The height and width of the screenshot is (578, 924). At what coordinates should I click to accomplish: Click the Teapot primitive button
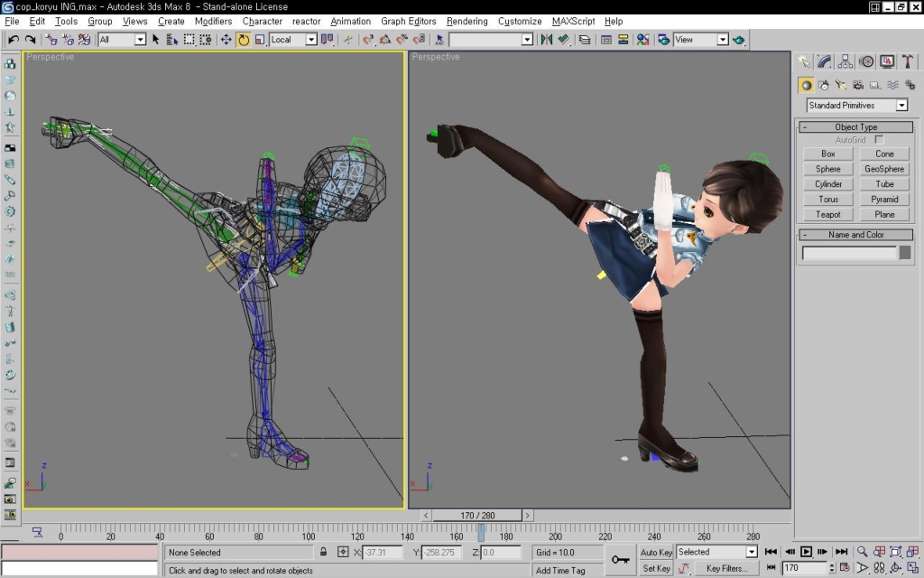point(828,215)
